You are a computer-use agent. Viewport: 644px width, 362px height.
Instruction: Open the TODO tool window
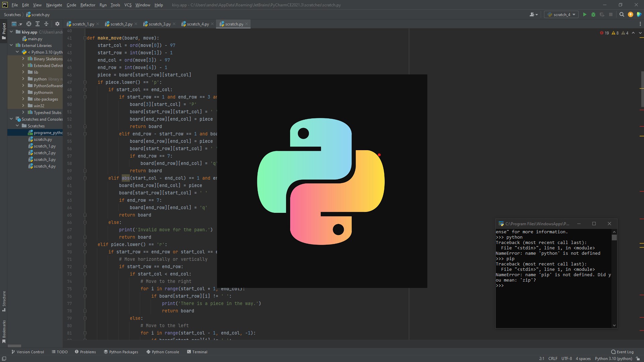60,352
